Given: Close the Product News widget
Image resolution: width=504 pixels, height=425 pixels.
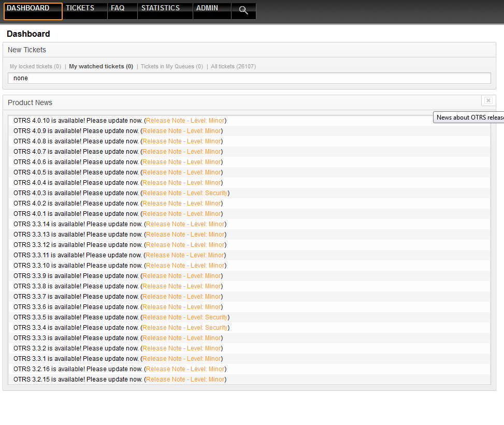Looking at the screenshot, I should pyautogui.click(x=488, y=100).
